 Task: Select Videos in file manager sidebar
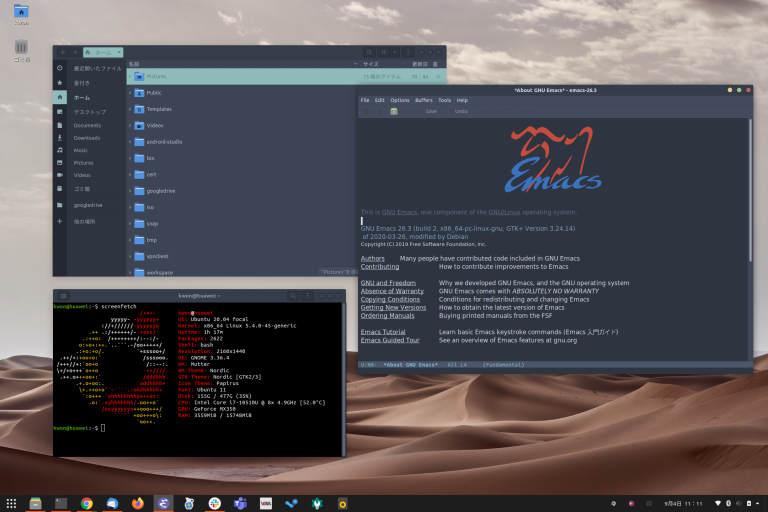(x=89, y=175)
